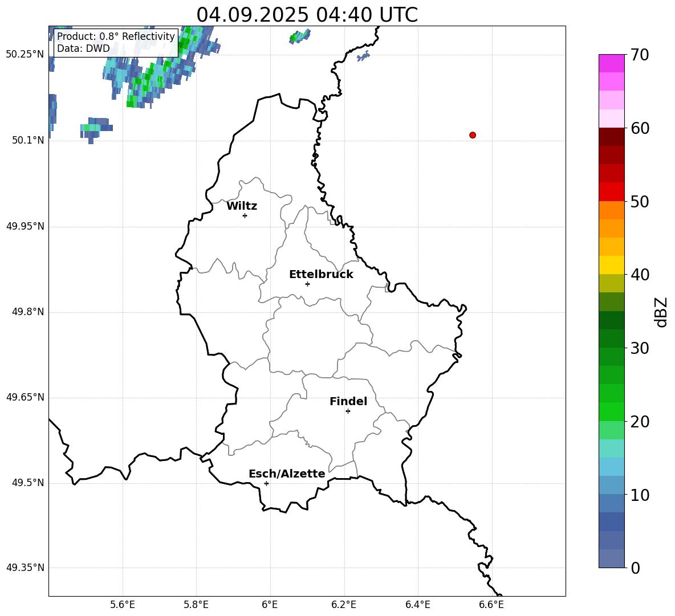Click the 6.2°E longitude label
675x616 pixels.
tap(344, 605)
